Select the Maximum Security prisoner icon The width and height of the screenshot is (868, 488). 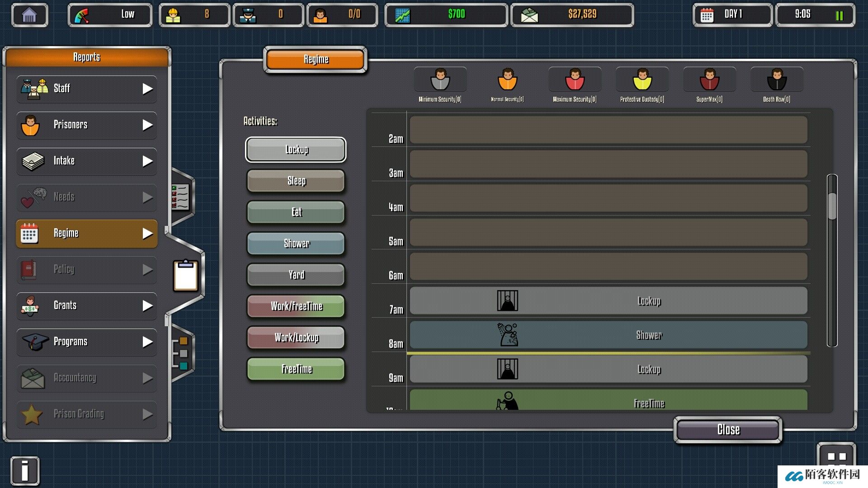pyautogui.click(x=575, y=80)
